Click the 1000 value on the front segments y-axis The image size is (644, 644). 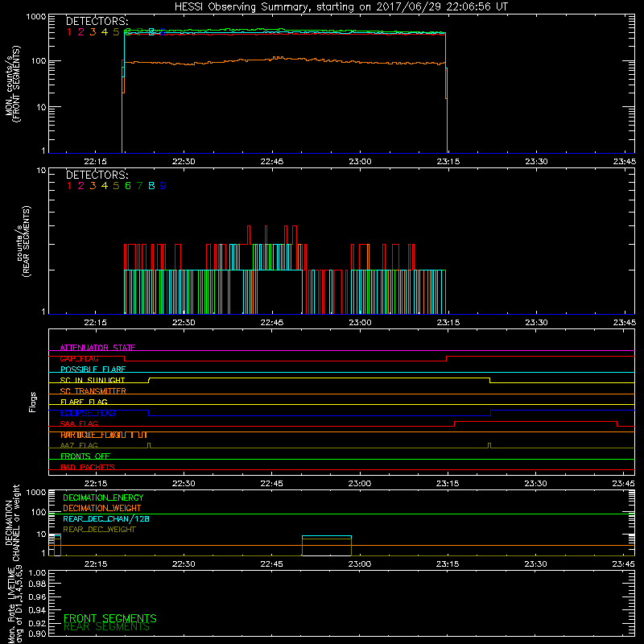tap(36, 17)
